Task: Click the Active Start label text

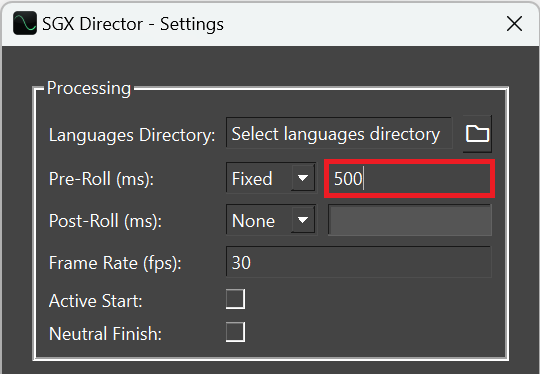Action: pos(95,301)
